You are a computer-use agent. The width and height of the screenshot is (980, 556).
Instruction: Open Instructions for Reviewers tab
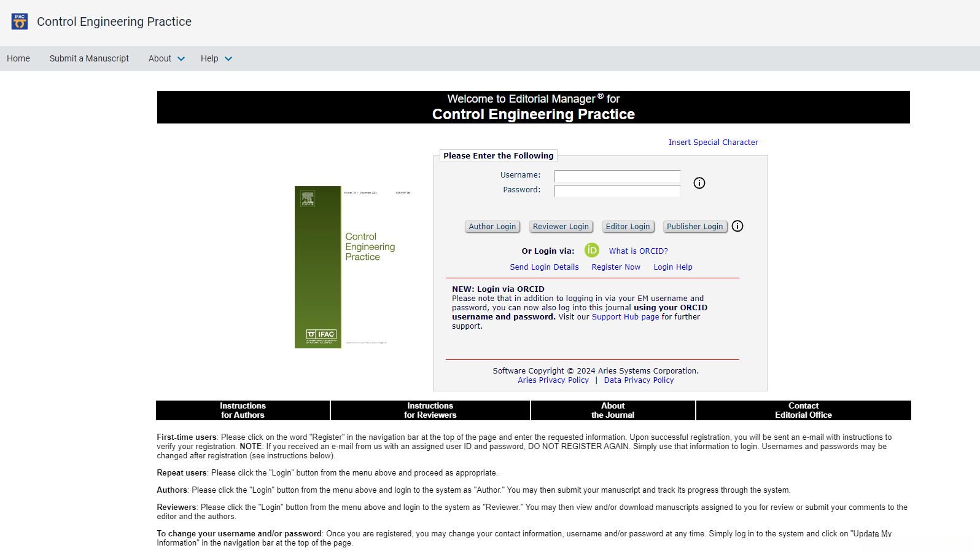[x=430, y=410]
